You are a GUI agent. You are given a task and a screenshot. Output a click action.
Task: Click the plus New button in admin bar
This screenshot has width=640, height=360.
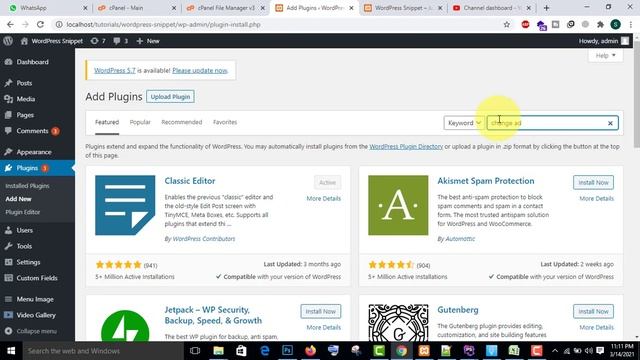(148, 41)
